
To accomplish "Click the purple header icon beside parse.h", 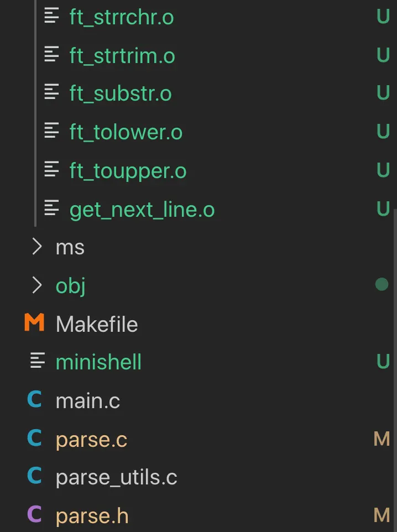I will click(34, 515).
